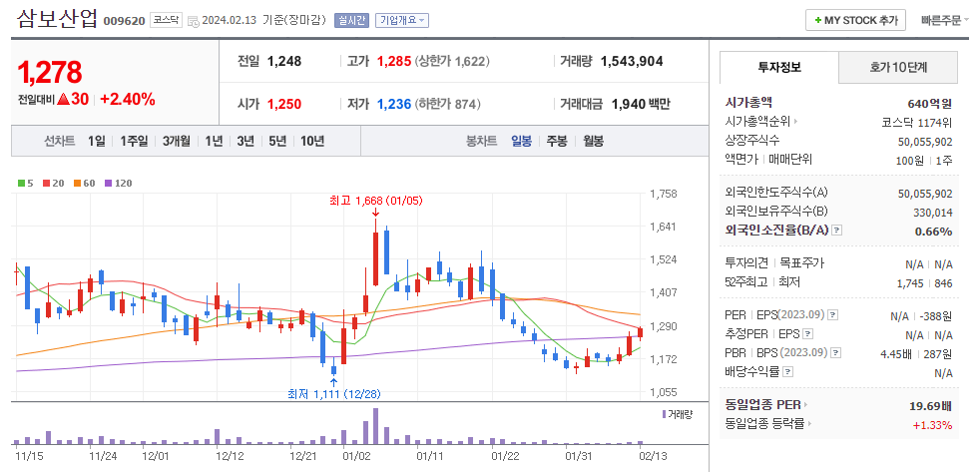Open the 빠른주문 quick order dropdown

point(945,20)
